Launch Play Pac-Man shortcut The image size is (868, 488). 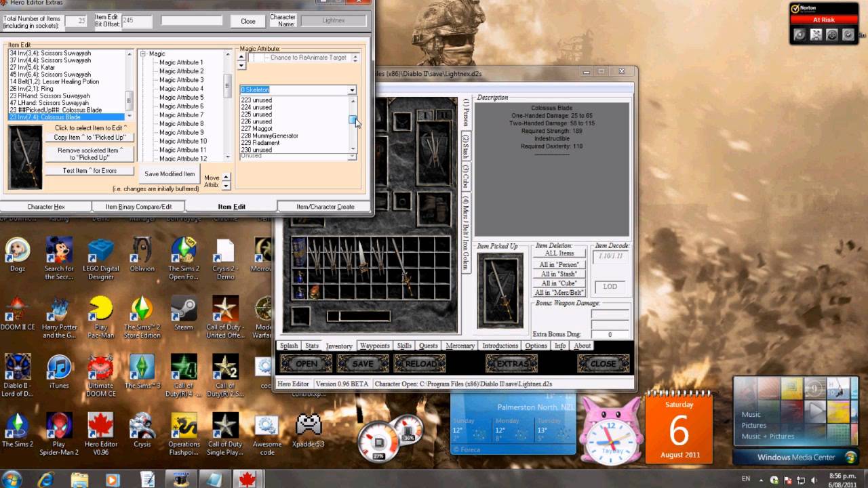click(101, 317)
